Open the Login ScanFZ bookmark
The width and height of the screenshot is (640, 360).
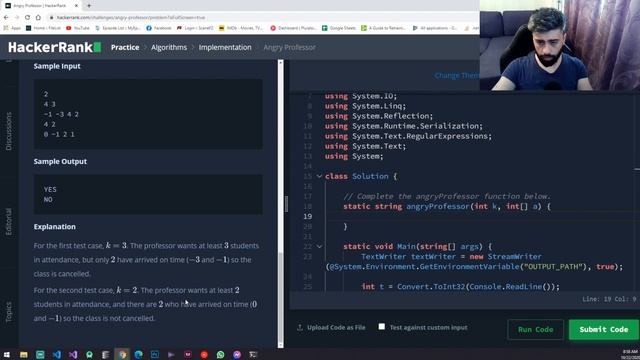coord(195,28)
